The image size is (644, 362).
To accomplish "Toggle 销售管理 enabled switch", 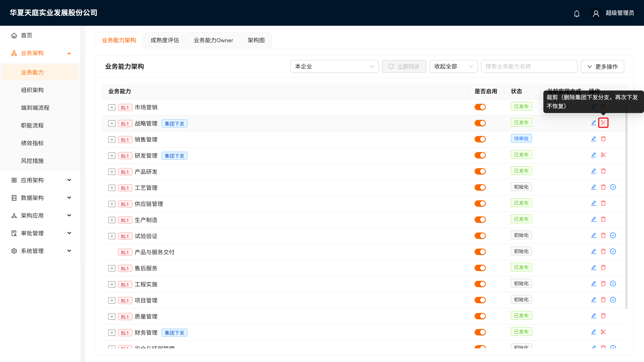I will [480, 139].
